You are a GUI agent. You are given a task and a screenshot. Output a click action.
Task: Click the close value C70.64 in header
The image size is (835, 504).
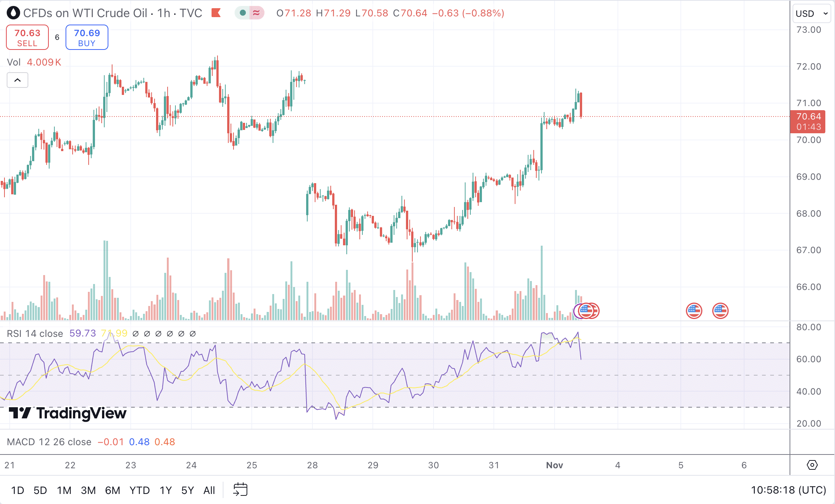pyautogui.click(x=410, y=13)
